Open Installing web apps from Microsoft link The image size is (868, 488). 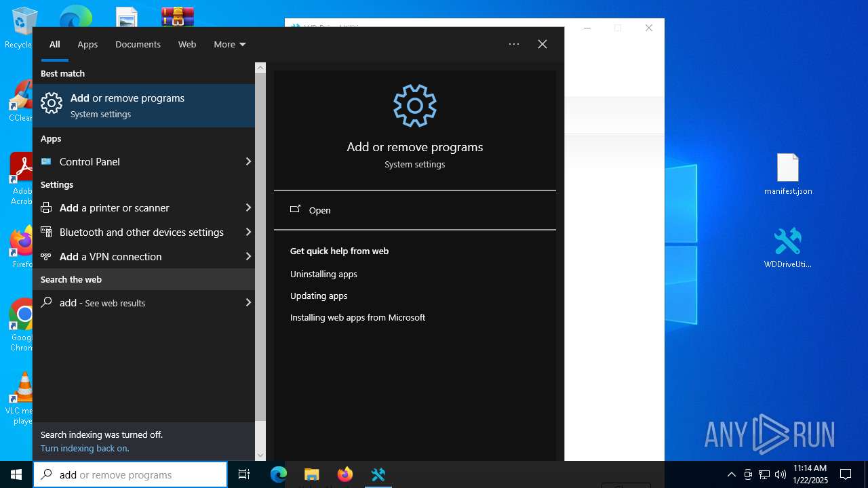pos(357,317)
